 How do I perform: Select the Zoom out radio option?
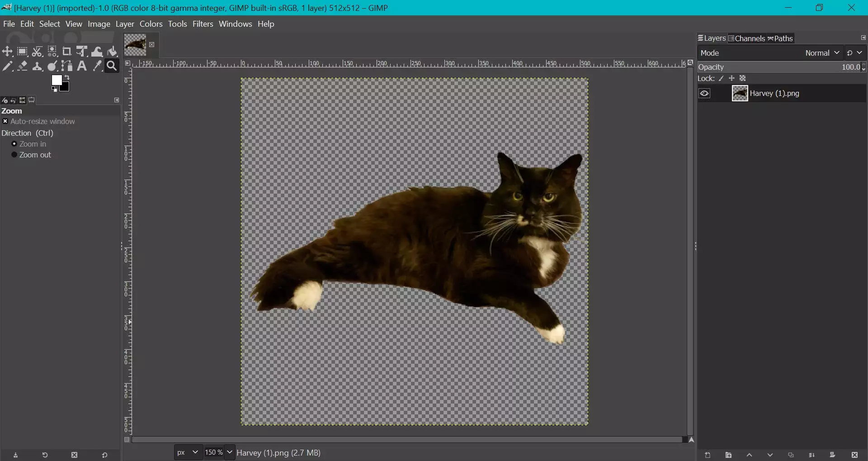[14, 155]
